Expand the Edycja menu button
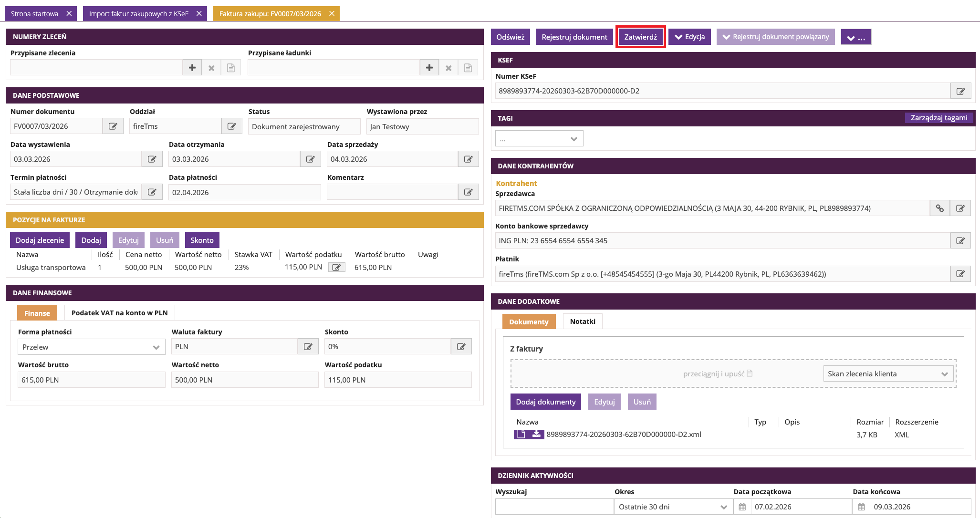This screenshot has height=518, width=980. [689, 37]
